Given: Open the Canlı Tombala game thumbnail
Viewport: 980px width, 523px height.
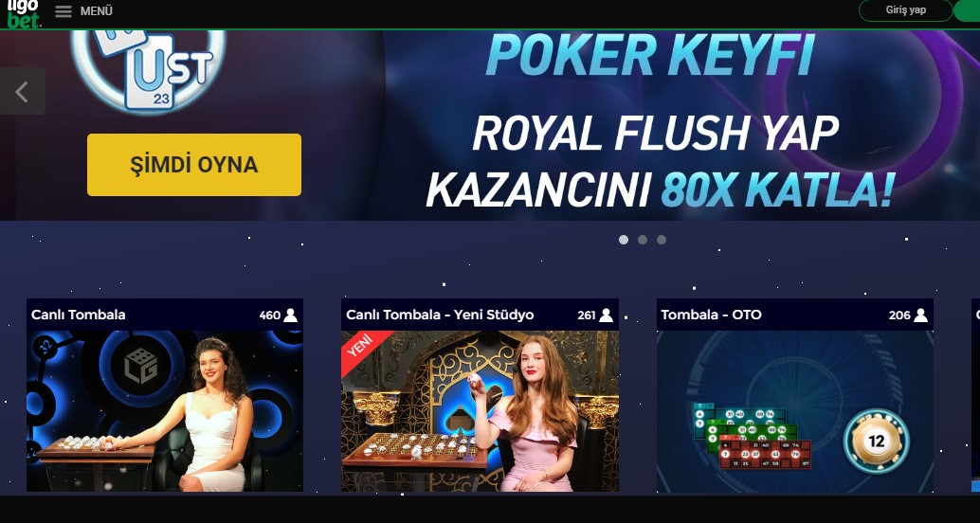Looking at the screenshot, I should point(165,411).
